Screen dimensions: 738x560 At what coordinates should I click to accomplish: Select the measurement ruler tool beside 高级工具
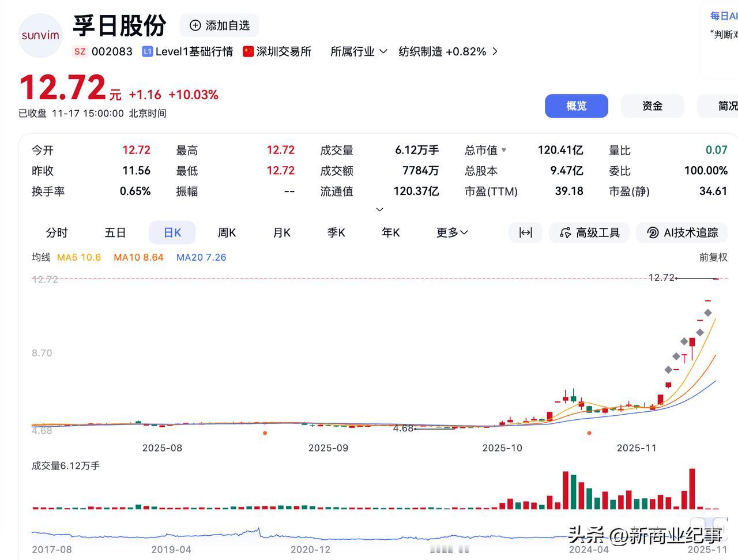(525, 232)
